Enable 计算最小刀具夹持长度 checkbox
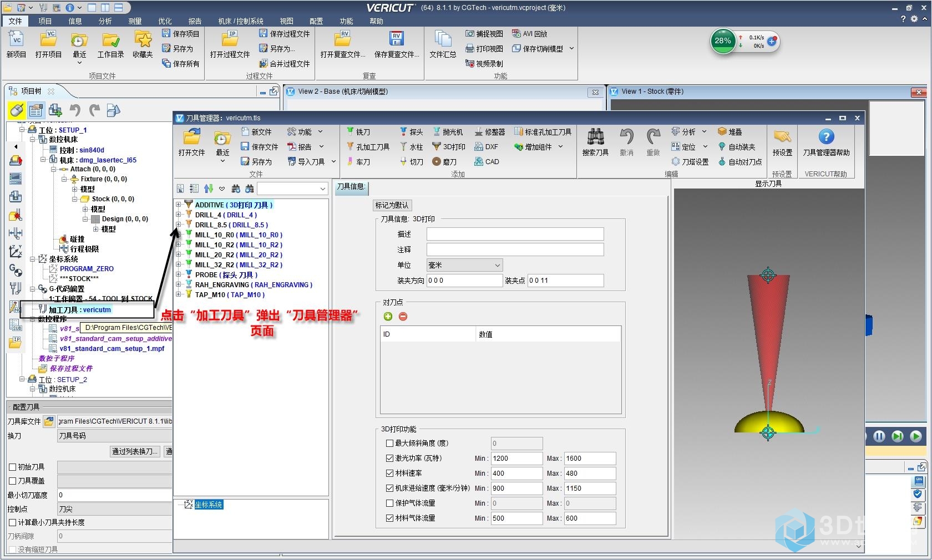The height and width of the screenshot is (560, 932). pos(13,523)
